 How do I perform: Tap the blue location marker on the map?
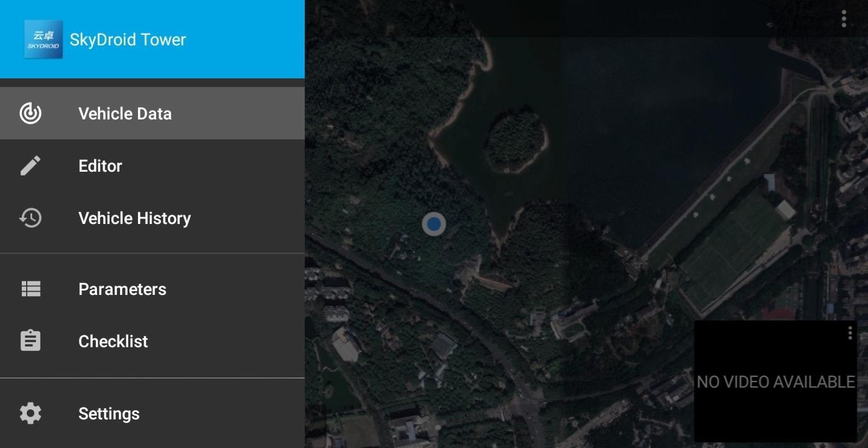tap(434, 223)
